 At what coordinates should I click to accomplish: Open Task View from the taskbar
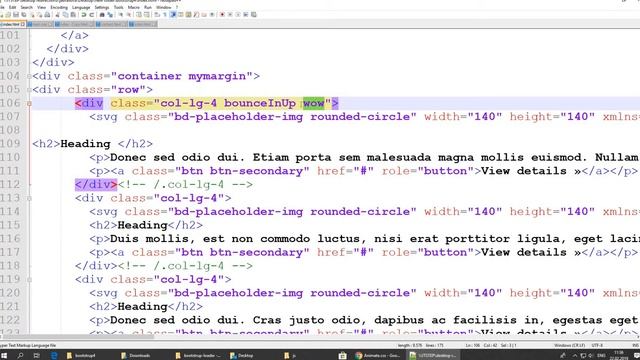[x=36, y=356]
